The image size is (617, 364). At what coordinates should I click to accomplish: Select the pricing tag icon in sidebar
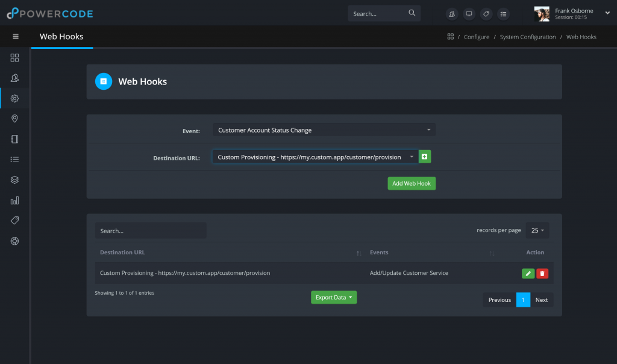tap(14, 220)
